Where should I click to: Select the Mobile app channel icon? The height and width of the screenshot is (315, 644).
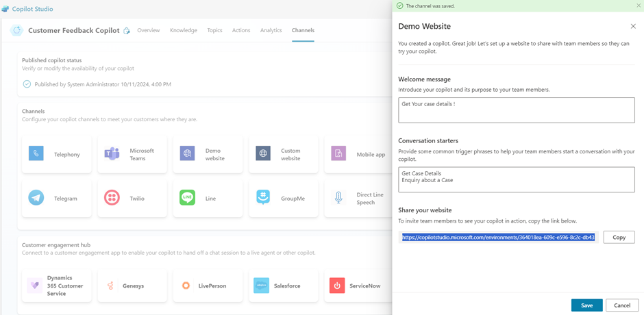(338, 154)
